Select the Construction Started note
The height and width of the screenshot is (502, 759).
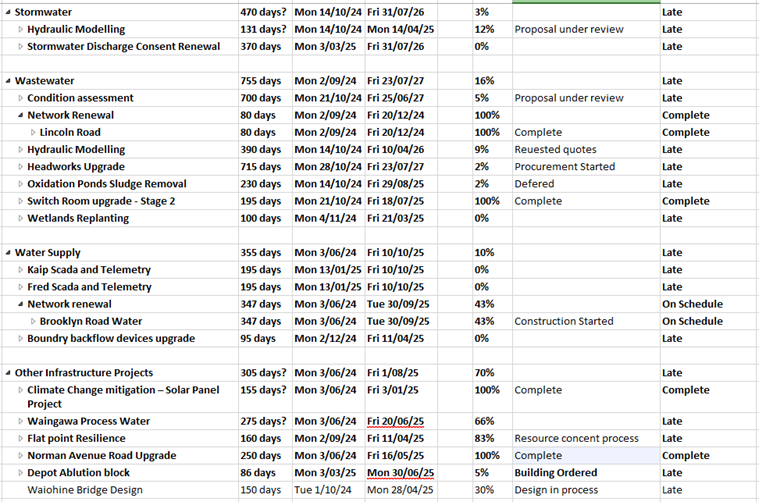(564, 321)
